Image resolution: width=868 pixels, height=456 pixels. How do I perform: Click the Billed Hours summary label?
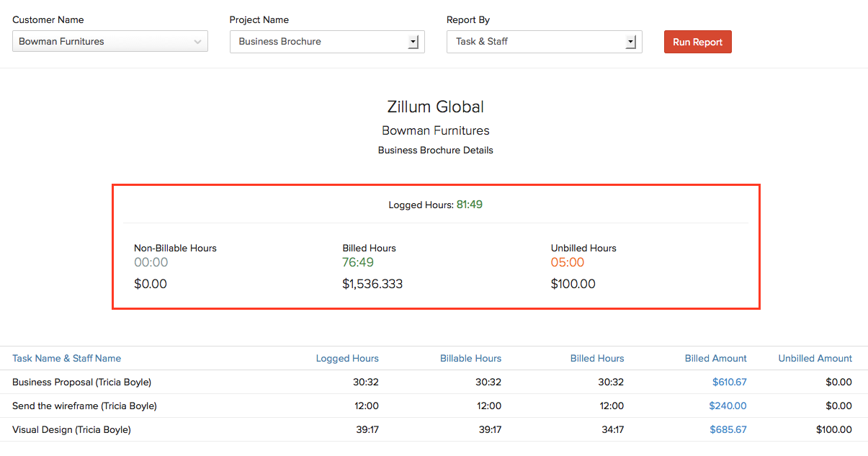pos(369,248)
